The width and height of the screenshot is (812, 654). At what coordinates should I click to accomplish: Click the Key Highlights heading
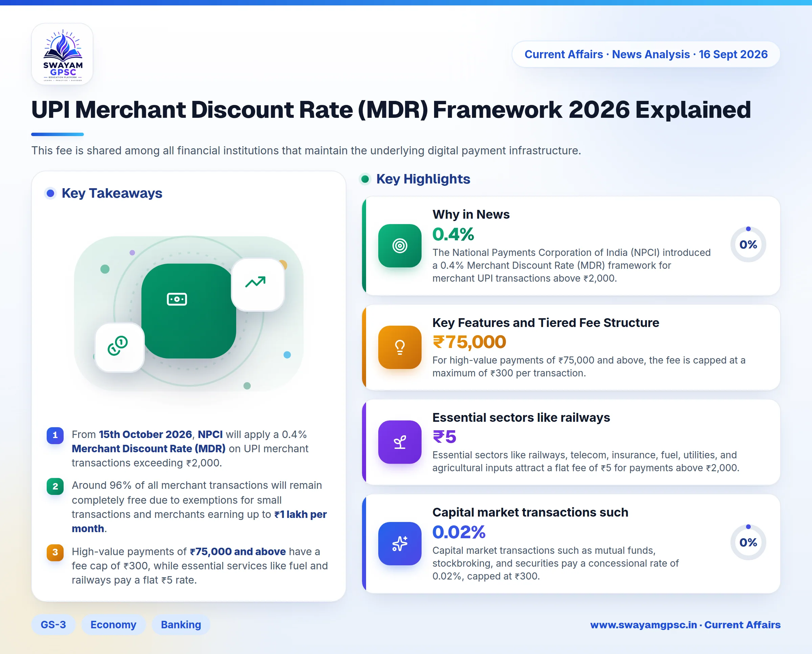tap(423, 179)
